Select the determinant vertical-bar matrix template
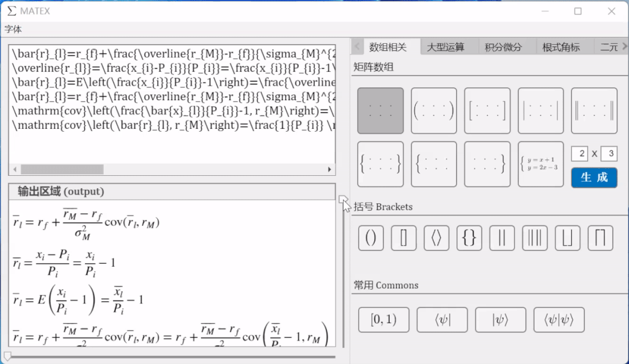Viewport: 629px width, 364px height. click(540, 110)
